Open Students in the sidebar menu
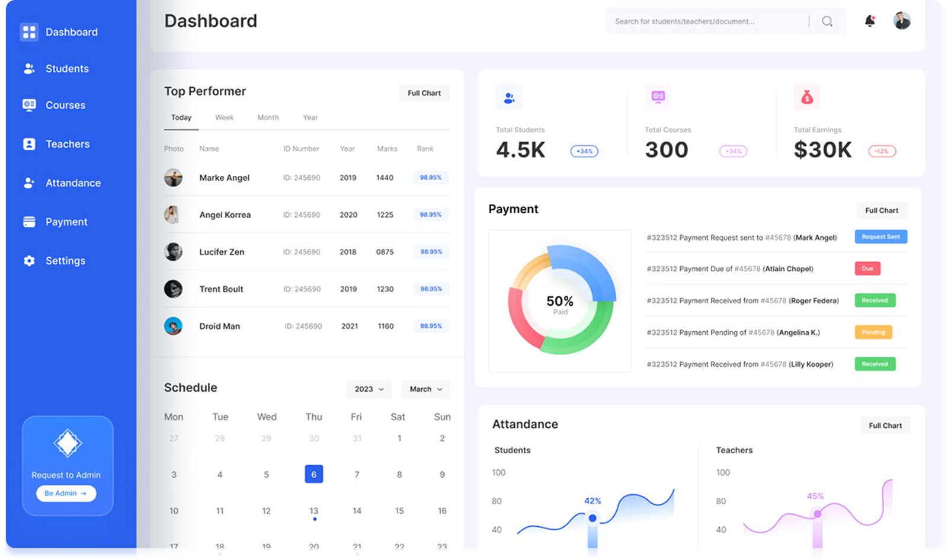Viewport: 948px width, 560px height. (x=67, y=69)
